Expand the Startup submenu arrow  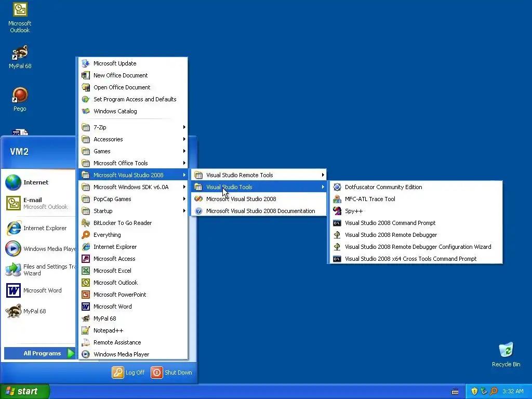pyautogui.click(x=184, y=211)
